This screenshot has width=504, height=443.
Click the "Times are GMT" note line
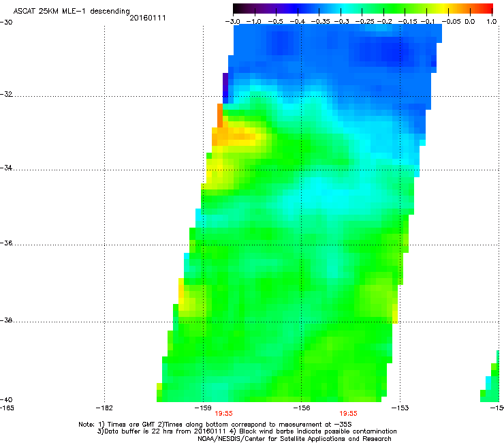point(215,425)
